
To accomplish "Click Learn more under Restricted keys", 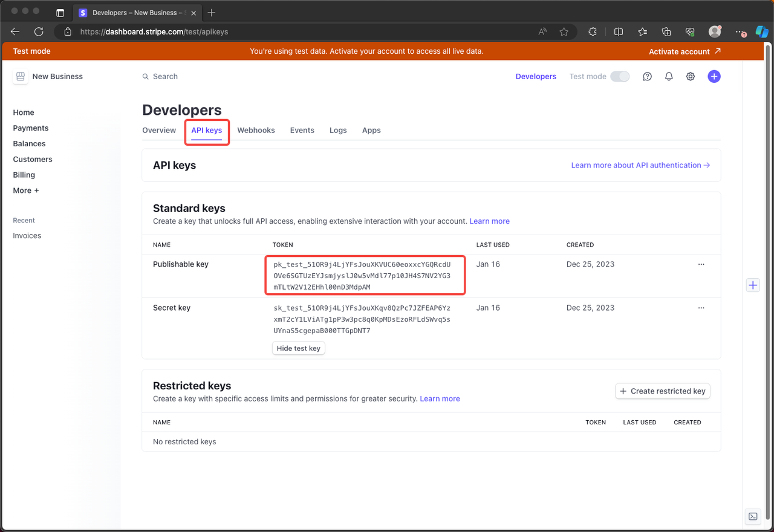I will click(x=440, y=398).
